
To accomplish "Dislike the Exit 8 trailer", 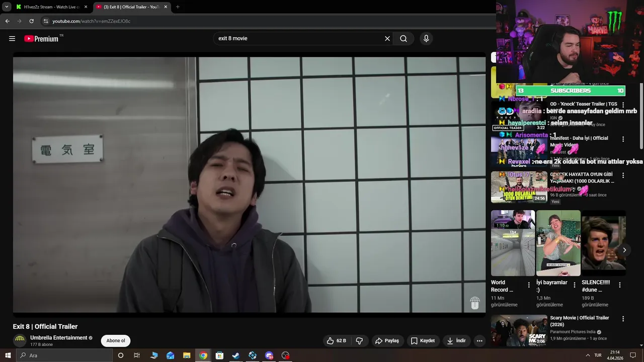I will (x=359, y=341).
